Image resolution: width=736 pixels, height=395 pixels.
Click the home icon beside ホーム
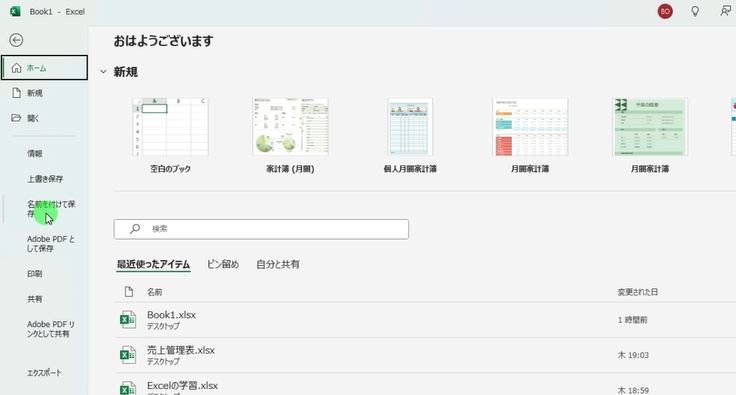pos(16,68)
